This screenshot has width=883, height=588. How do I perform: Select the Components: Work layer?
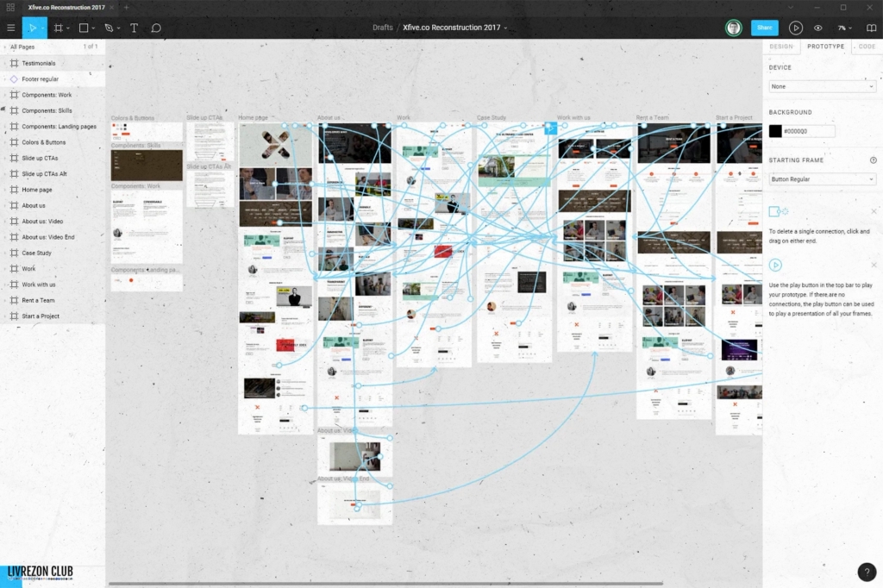point(53,95)
